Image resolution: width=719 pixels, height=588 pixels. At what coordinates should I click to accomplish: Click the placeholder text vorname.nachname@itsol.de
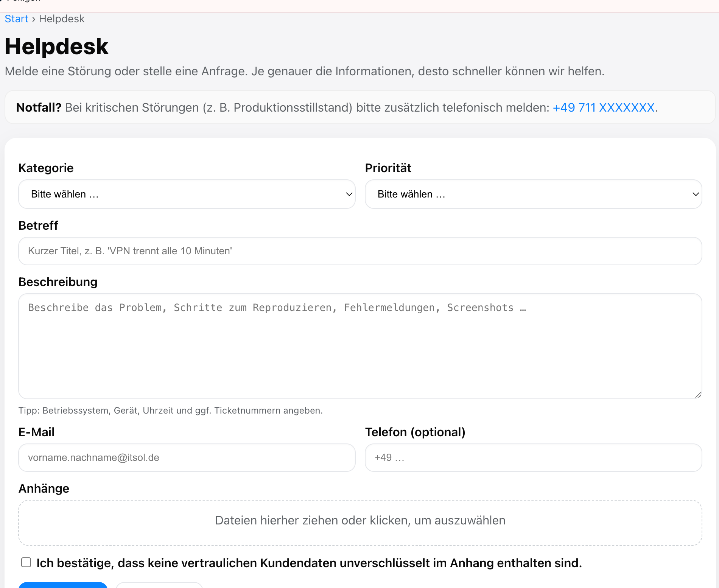93,457
